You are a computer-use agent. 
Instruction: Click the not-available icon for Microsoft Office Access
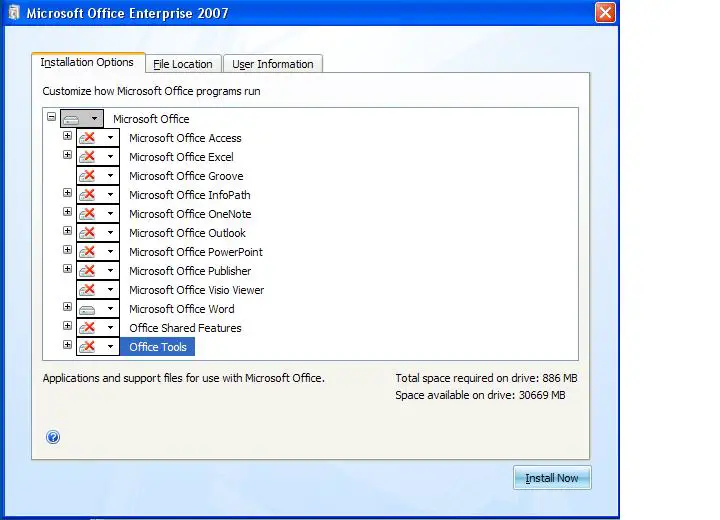pos(87,138)
